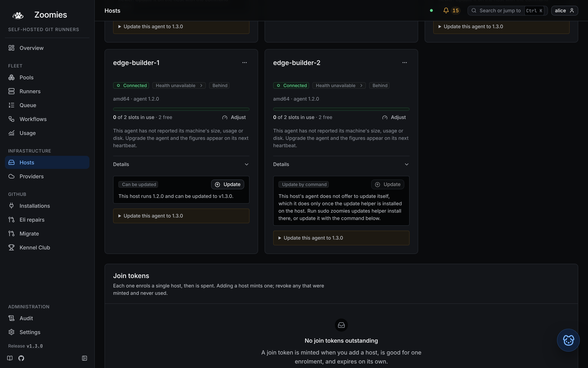Click the Eli repairs branch icon
This screenshot has height=368, width=588.
point(11,220)
